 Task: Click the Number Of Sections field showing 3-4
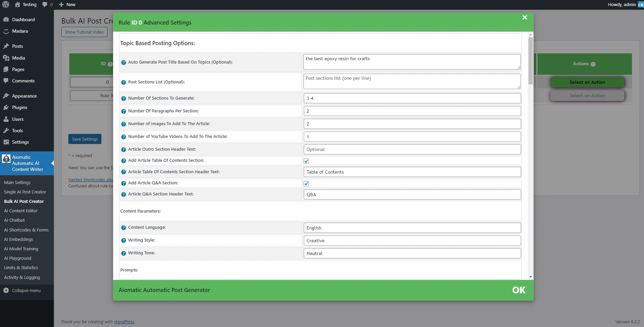pyautogui.click(x=412, y=98)
